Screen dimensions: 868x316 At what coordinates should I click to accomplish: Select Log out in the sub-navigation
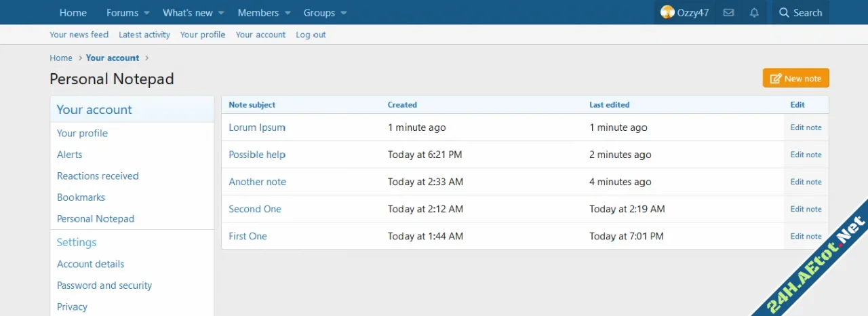[311, 35]
